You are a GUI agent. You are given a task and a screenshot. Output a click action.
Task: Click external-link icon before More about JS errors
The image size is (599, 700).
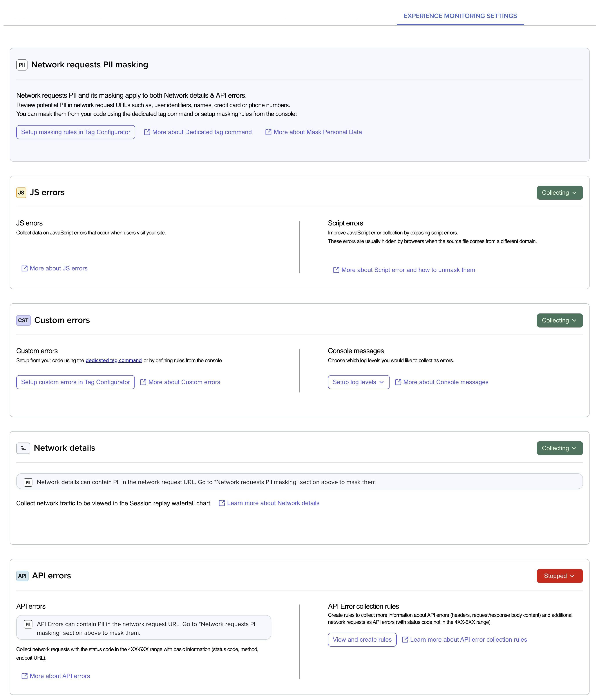[x=25, y=268]
